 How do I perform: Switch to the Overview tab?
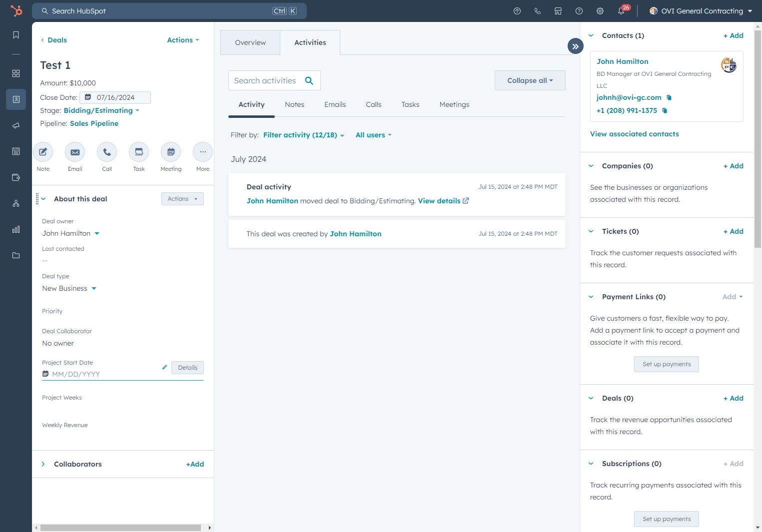(x=250, y=42)
